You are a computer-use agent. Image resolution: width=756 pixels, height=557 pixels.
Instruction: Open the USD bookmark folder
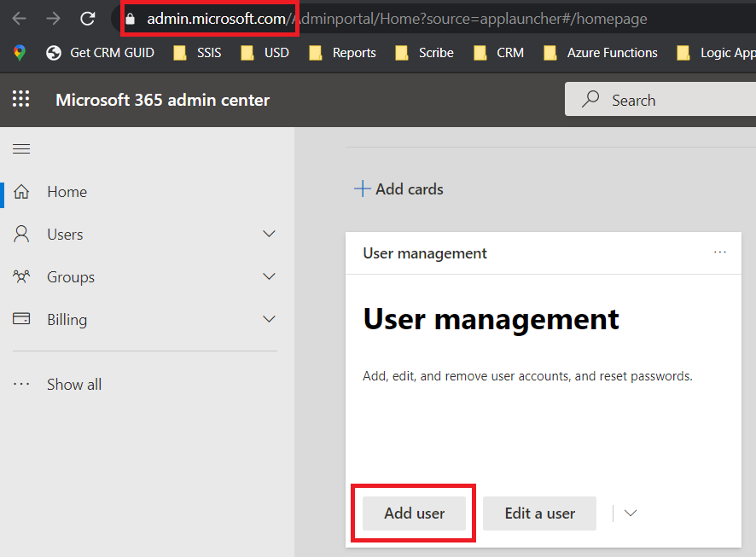[x=265, y=53]
